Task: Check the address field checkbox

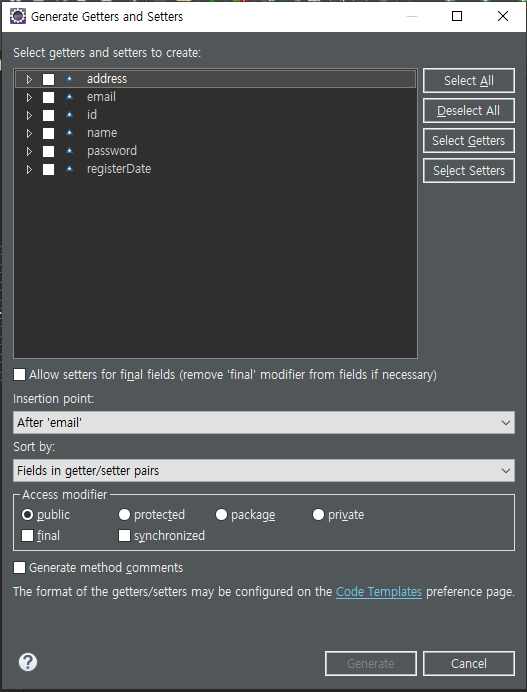Action: click(x=49, y=79)
